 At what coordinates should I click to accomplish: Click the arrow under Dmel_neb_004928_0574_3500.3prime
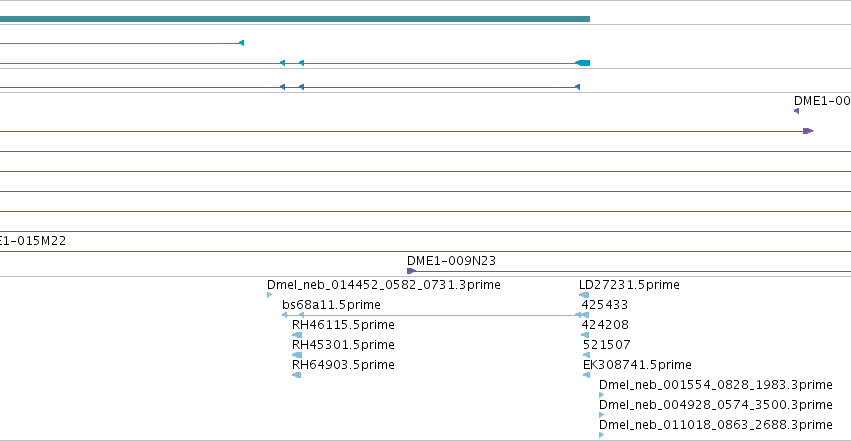(601, 415)
